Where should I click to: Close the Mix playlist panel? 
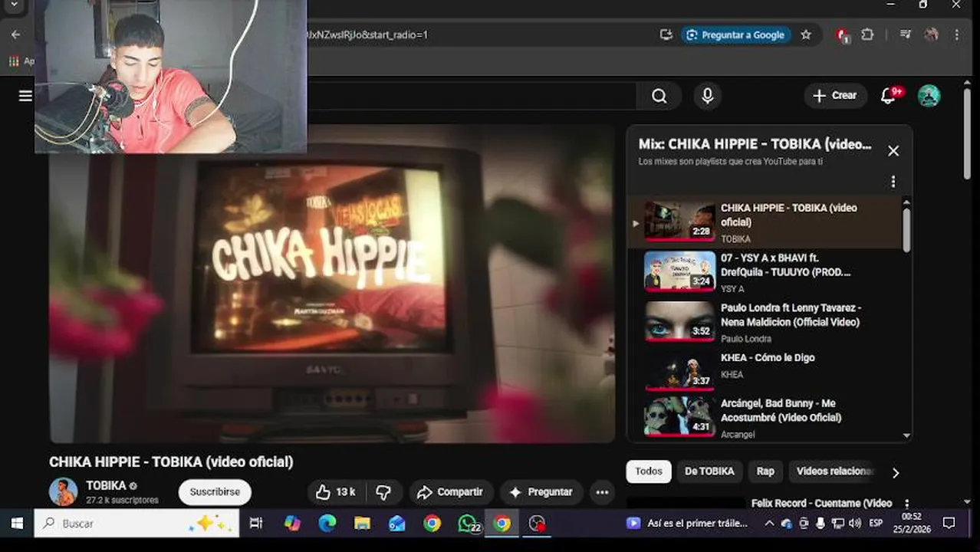tap(893, 151)
